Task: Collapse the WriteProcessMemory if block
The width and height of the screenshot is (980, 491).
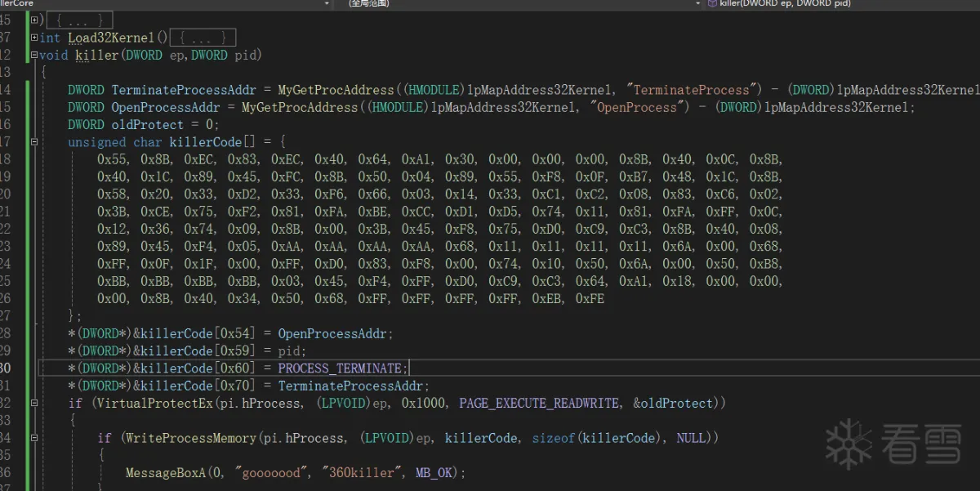Action: pos(33,438)
